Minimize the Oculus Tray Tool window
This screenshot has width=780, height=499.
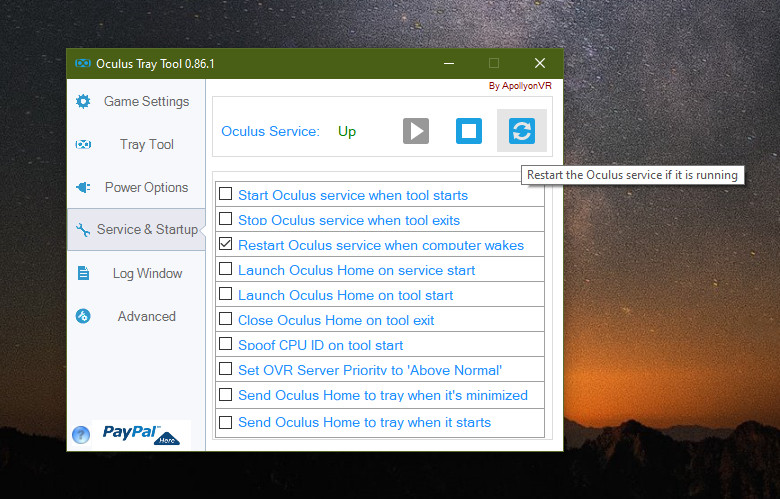[x=449, y=63]
